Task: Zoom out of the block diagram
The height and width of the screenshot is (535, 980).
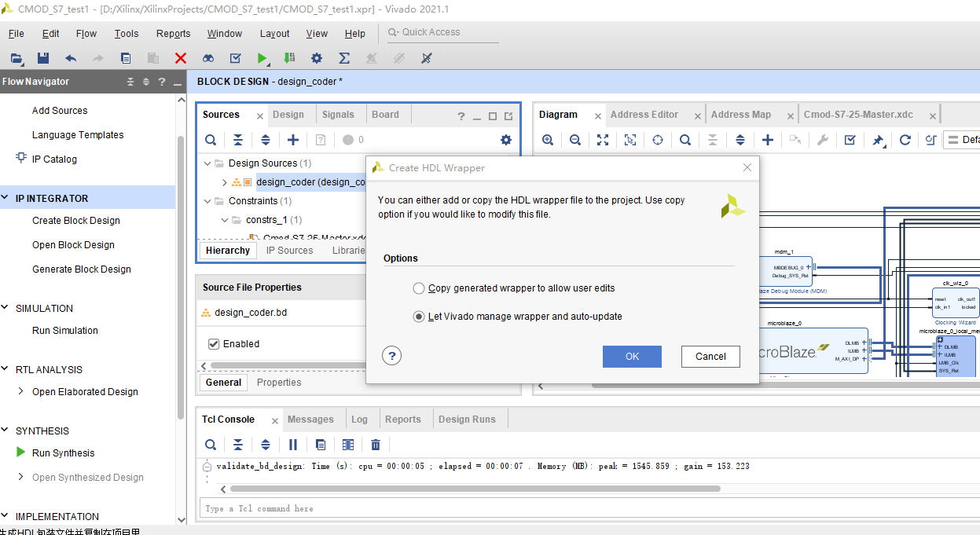Action: [575, 140]
